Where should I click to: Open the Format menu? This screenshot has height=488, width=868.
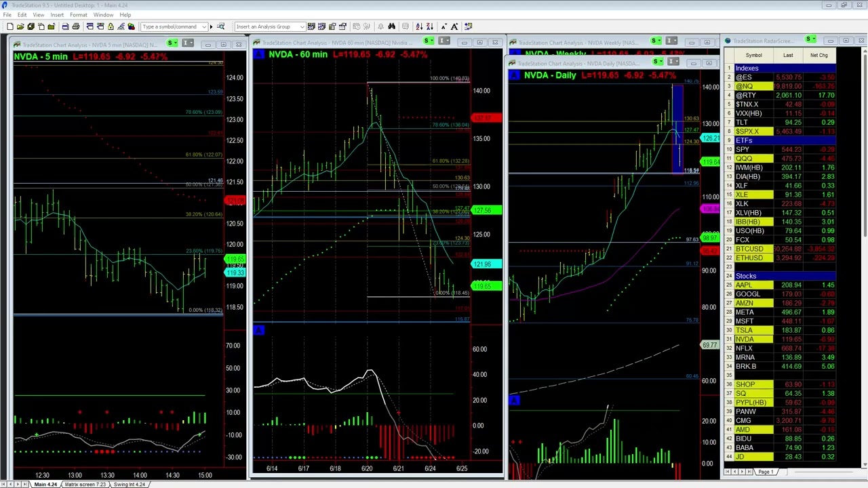pos(78,14)
